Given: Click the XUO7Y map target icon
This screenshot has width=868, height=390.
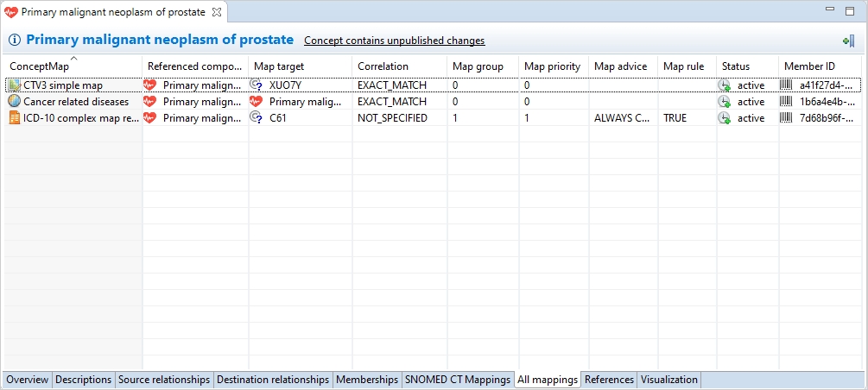Looking at the screenshot, I should point(256,85).
